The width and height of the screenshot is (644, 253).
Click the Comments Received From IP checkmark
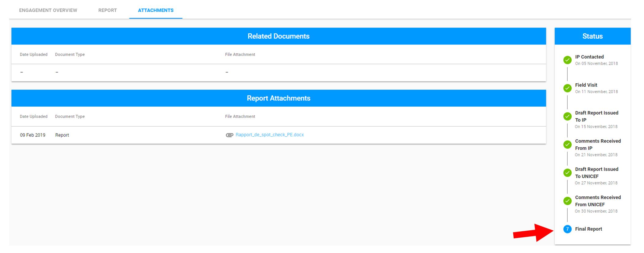coord(567,145)
